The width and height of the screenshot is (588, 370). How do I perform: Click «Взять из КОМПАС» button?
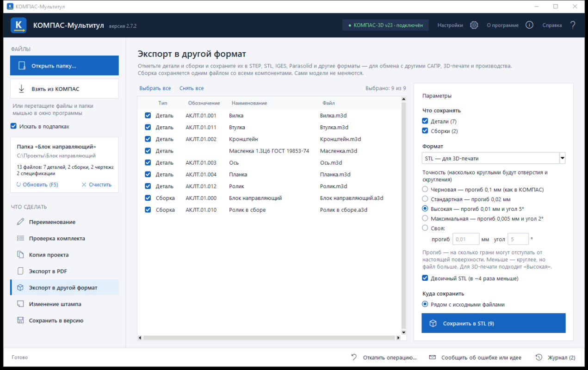pyautogui.click(x=64, y=89)
